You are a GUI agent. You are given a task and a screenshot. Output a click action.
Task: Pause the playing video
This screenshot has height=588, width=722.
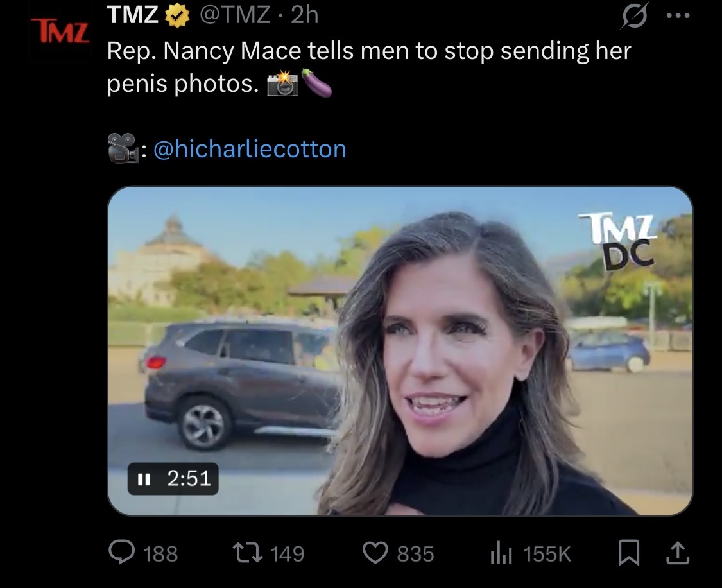144,480
